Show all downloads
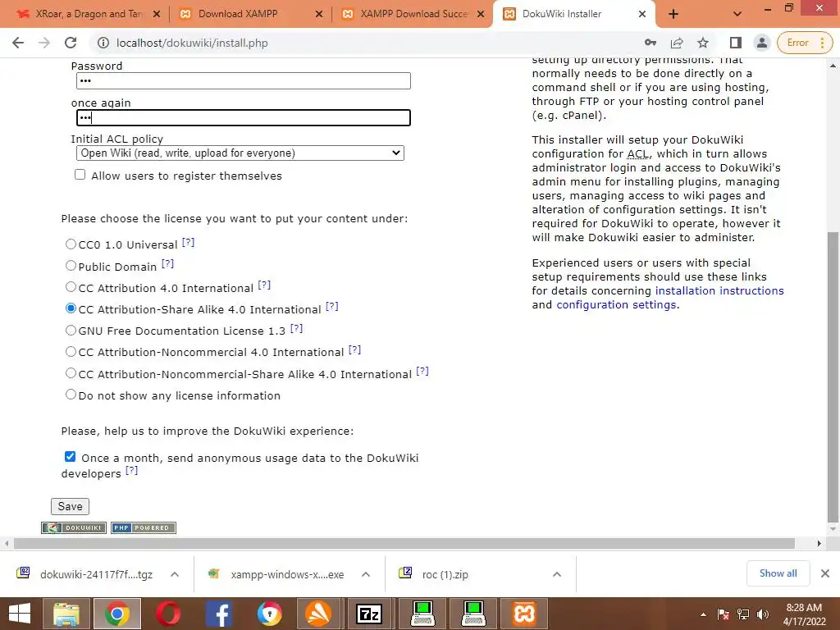The height and width of the screenshot is (630, 840). pos(778,573)
